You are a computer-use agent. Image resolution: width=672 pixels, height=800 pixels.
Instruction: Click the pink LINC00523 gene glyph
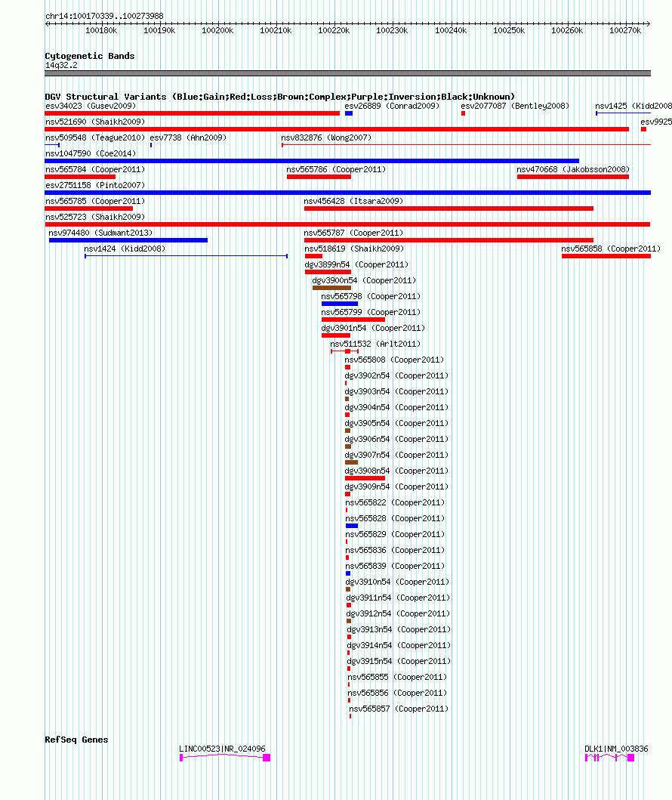(225, 758)
